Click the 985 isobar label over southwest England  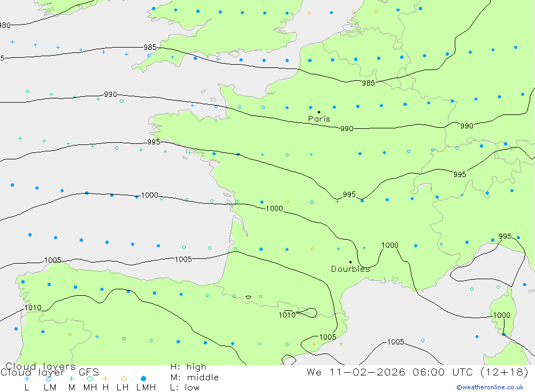pos(150,47)
